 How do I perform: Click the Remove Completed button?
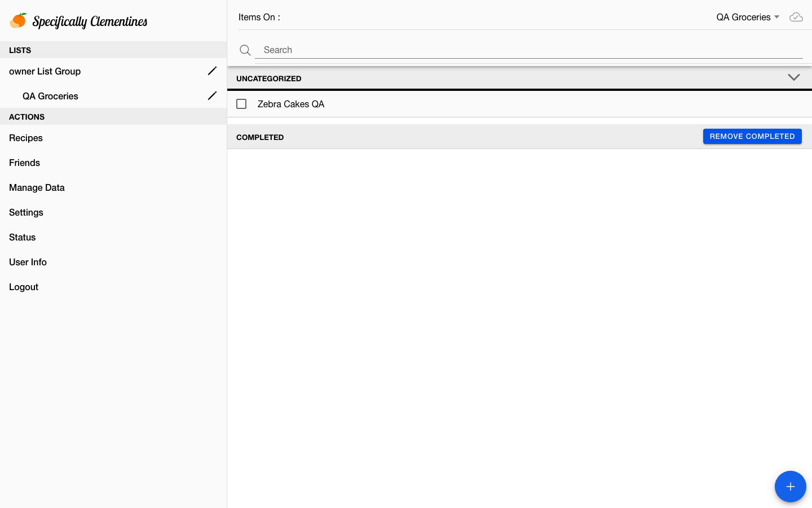coord(752,137)
